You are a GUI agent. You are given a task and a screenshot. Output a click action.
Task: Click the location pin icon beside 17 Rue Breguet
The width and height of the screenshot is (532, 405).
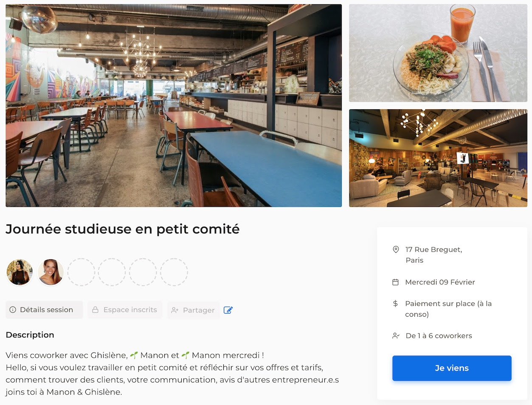point(396,249)
